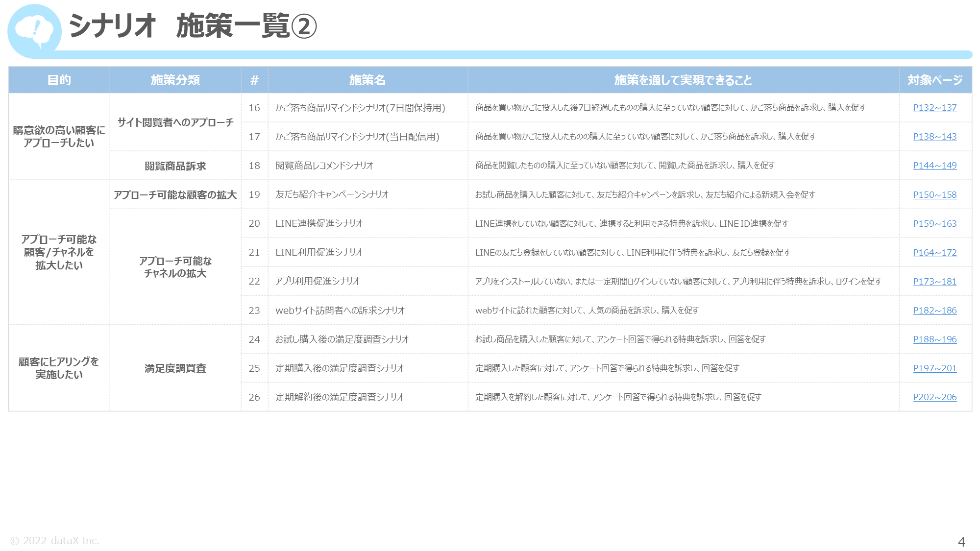Select お試し購入後の満足度調査シナリオ cell

tap(367, 339)
